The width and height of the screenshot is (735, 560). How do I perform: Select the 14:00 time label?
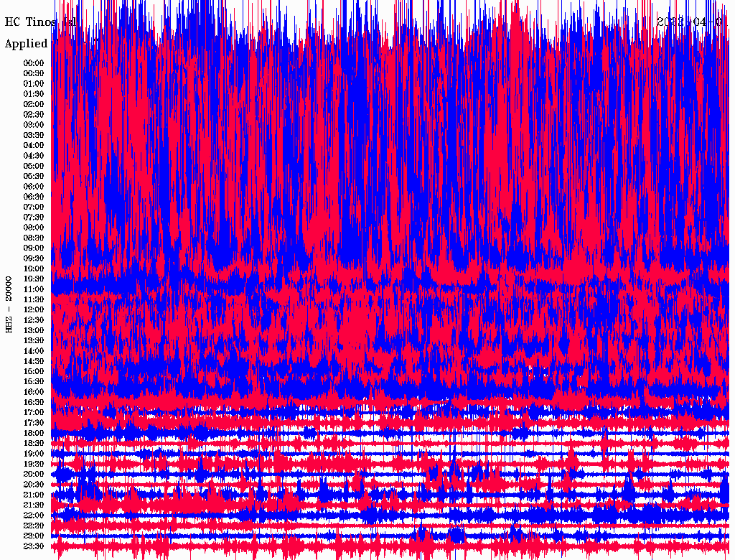coord(34,351)
